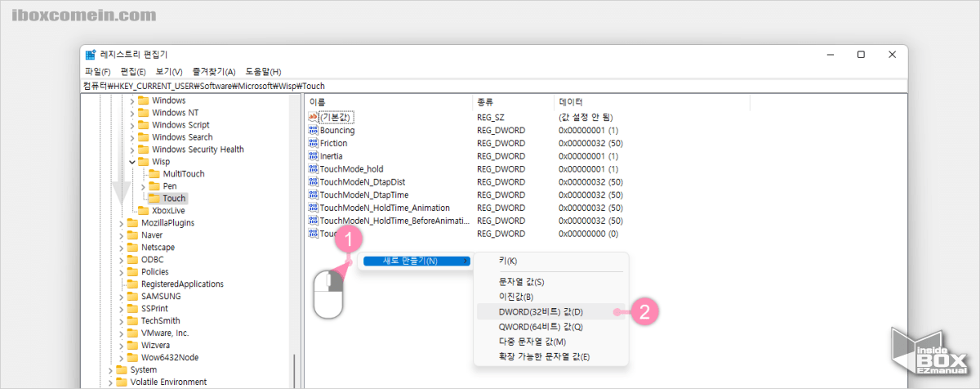
Task: Click the Inertia DWORD value icon
Action: click(x=313, y=155)
